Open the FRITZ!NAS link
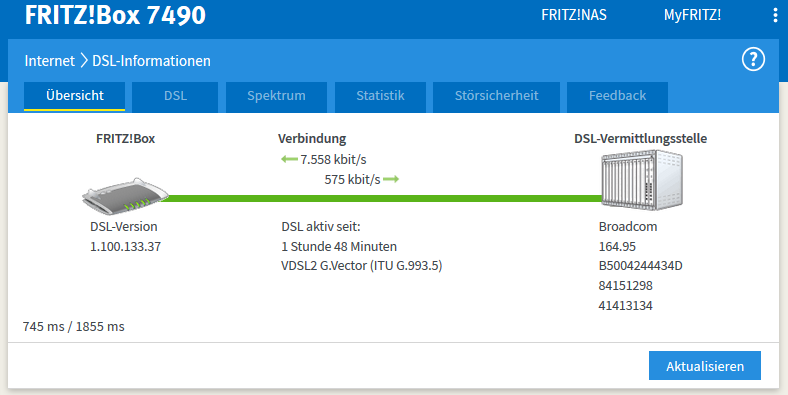Viewport: 788px width, 395px height. click(573, 15)
